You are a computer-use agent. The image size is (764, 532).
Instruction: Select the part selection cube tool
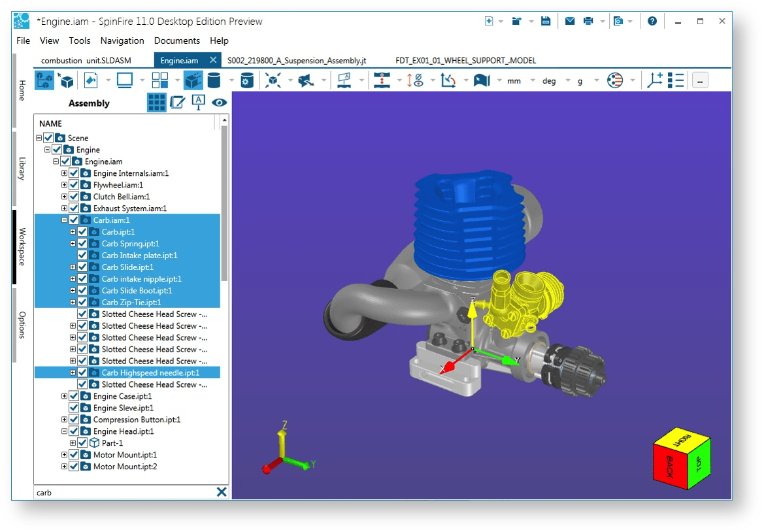[x=66, y=80]
